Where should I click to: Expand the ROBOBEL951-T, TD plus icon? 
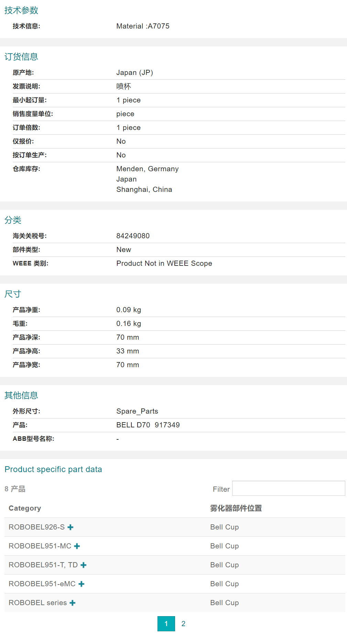pyautogui.click(x=83, y=565)
